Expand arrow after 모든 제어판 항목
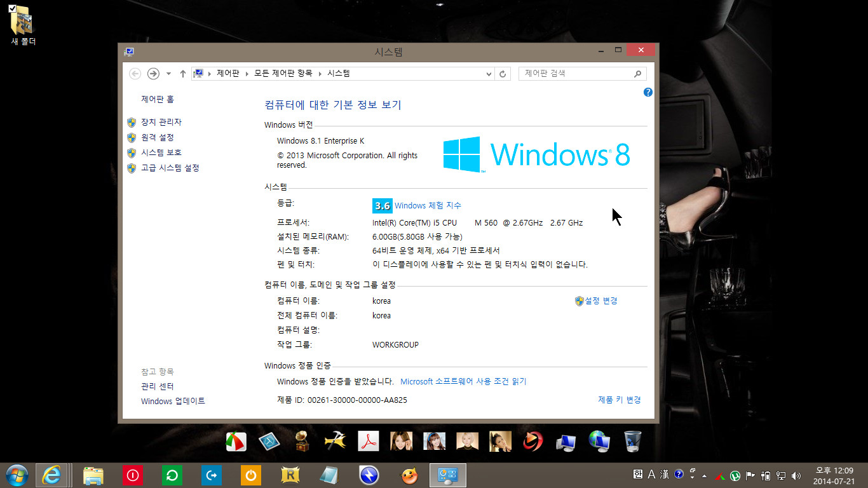 (x=320, y=74)
